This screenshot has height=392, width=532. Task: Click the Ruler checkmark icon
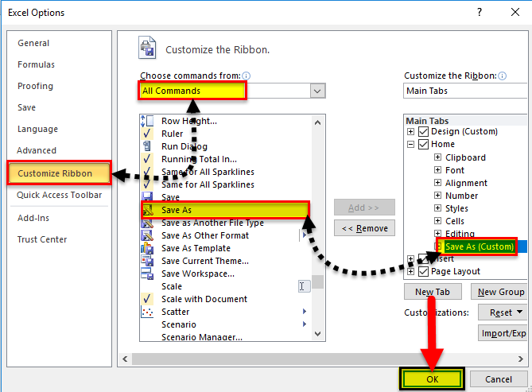click(x=147, y=134)
